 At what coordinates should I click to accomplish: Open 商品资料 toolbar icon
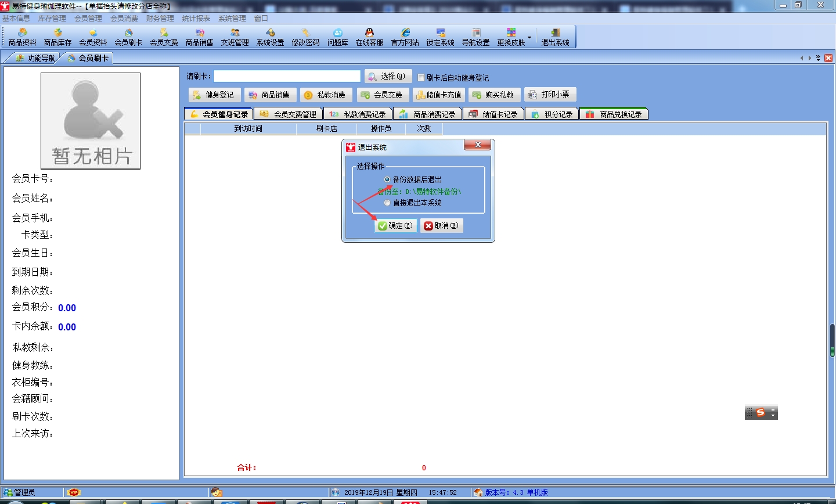click(x=22, y=37)
